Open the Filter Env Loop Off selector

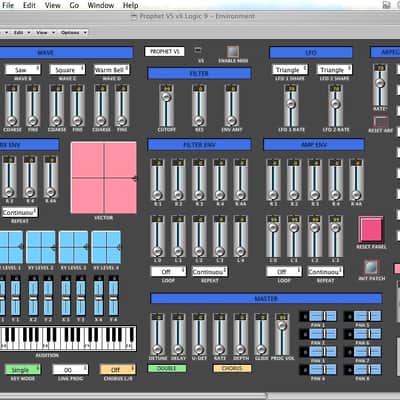168,272
